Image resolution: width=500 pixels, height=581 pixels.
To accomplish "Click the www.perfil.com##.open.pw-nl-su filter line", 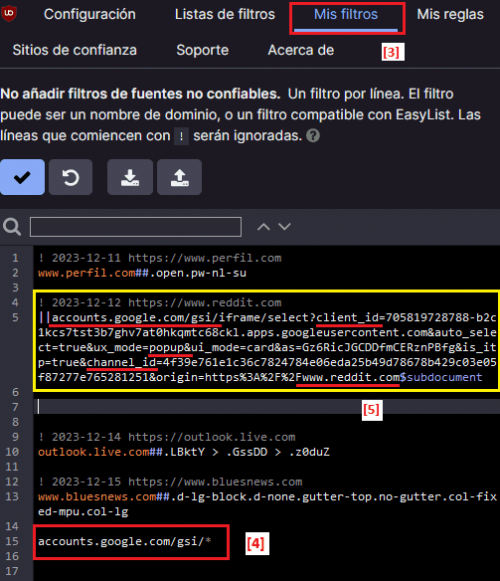I will tap(142, 273).
